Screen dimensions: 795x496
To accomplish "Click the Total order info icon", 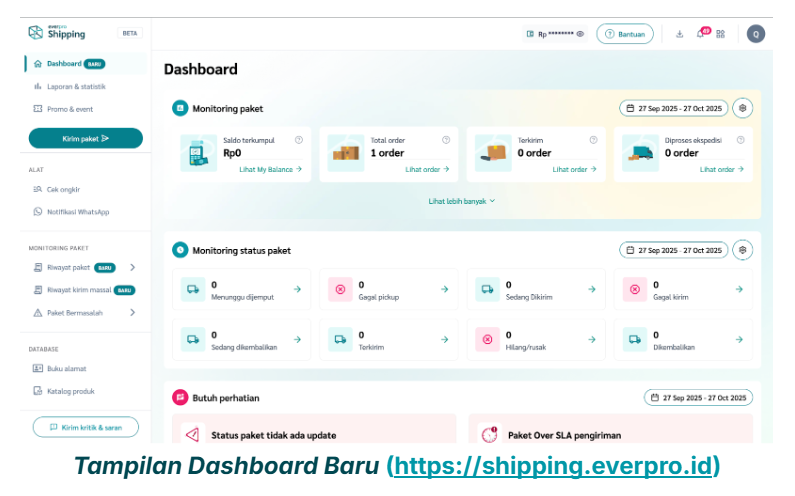I will tap(446, 140).
